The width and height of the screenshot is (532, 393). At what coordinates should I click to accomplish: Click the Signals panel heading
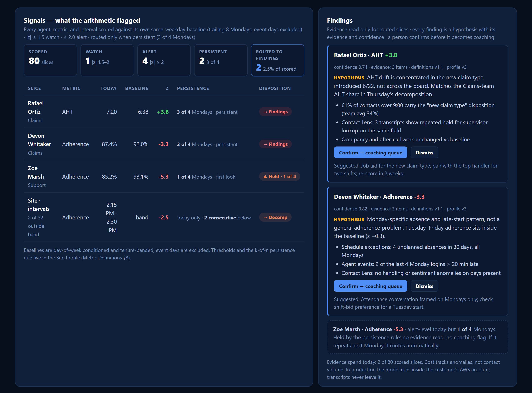(x=82, y=20)
